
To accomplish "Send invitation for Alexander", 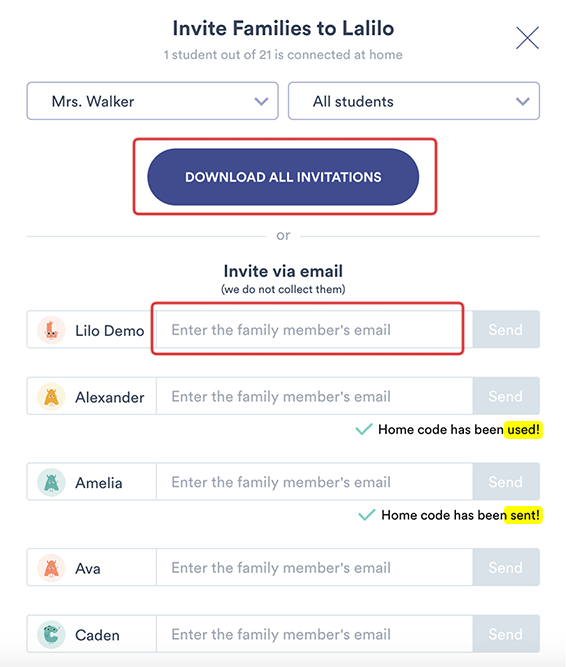I will coord(506,396).
